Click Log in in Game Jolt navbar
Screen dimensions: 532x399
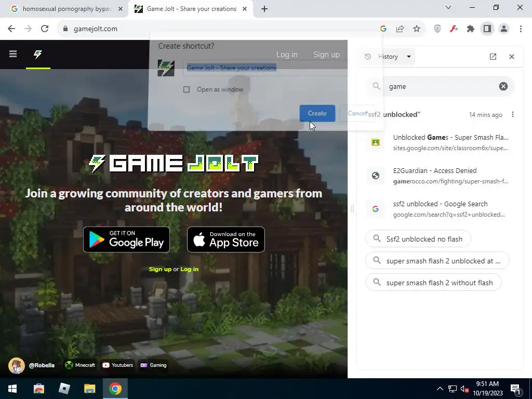coord(287,55)
